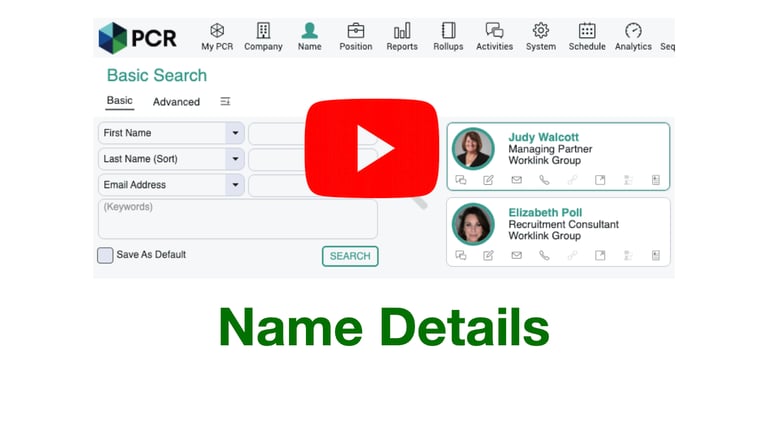Open the Rollups notebook icon
Screen dimensions: 768x431
point(448,31)
